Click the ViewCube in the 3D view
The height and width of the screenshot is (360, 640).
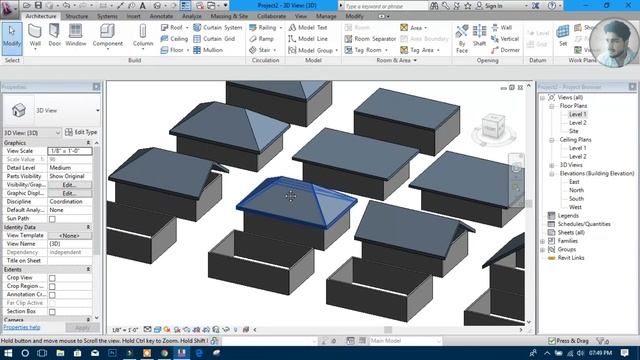click(x=493, y=128)
